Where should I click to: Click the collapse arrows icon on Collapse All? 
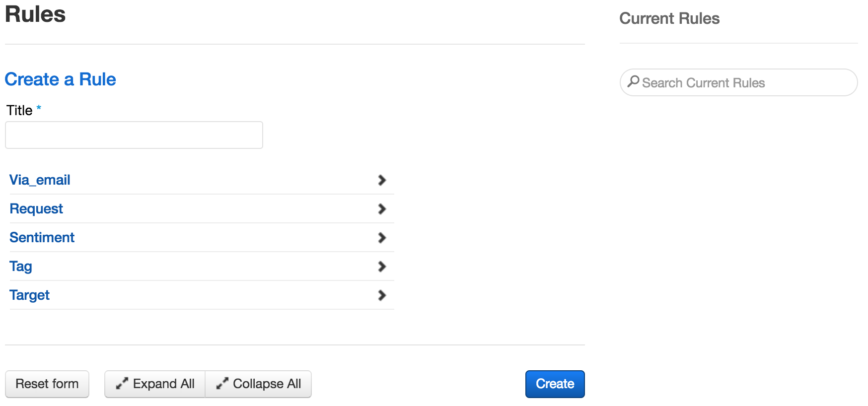coord(222,384)
